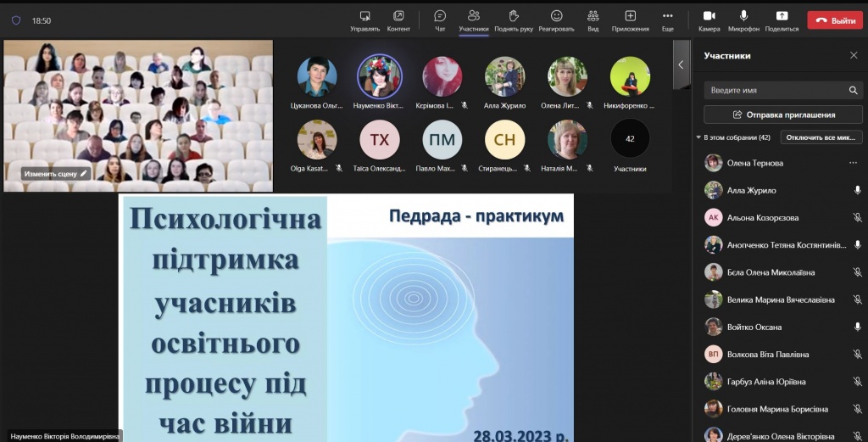Click Цуканова Ольга gallery avatar

click(x=317, y=76)
